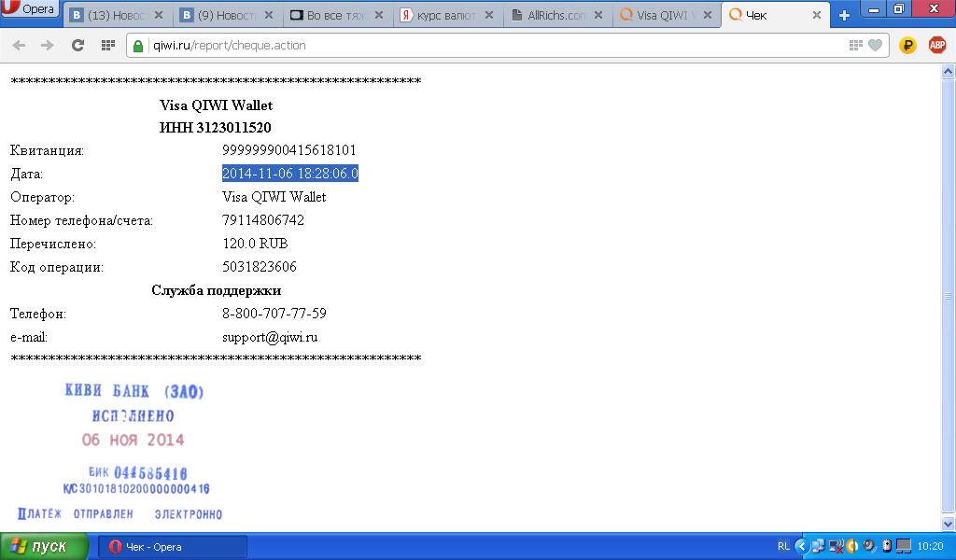Click the highlighted date 2014-11-06 18:28:06.0
The image size is (956, 560).
click(290, 174)
